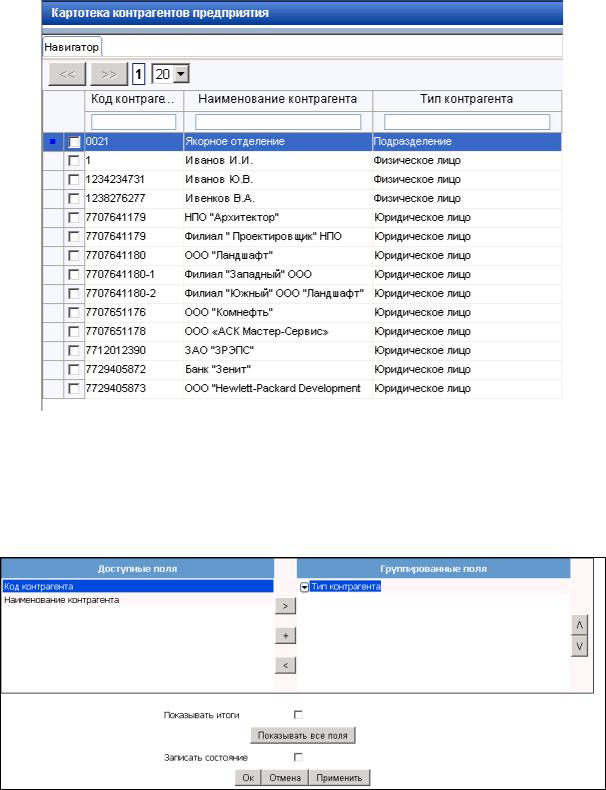Select Код контрагента in Доступные поля list
The width and height of the screenshot is (606, 790).
[138, 586]
